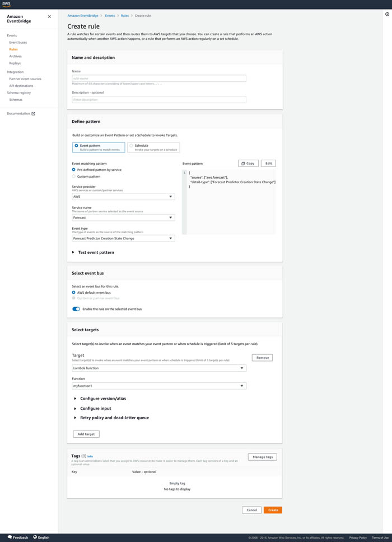Open the Target dropdown showing Lambda function
Screen dimensions: 392x542
(x=159, y=368)
